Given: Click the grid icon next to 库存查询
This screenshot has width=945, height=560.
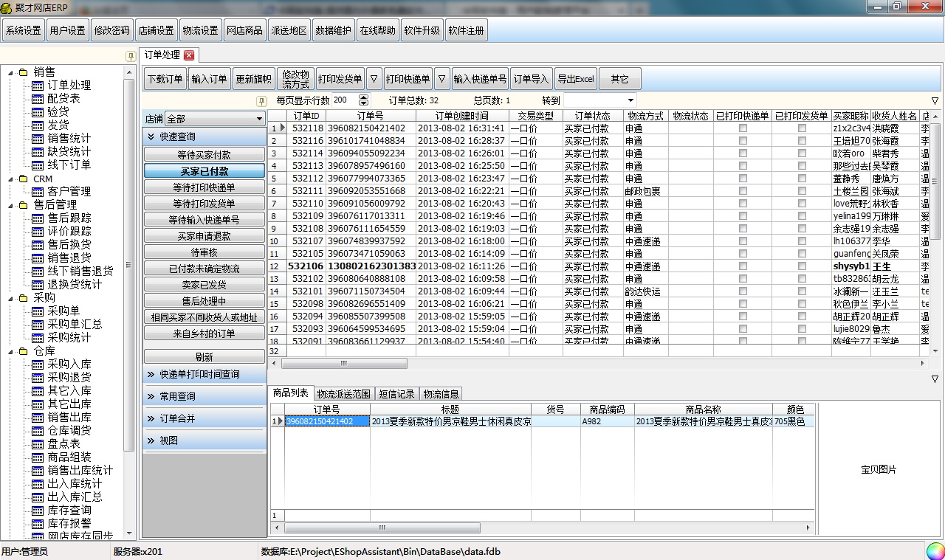Looking at the screenshot, I should click(38, 511).
